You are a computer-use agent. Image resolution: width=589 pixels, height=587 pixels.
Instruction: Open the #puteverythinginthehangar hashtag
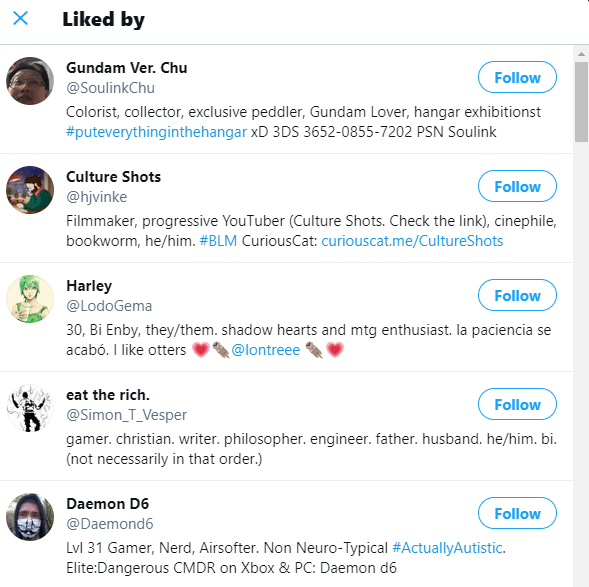[156, 132]
